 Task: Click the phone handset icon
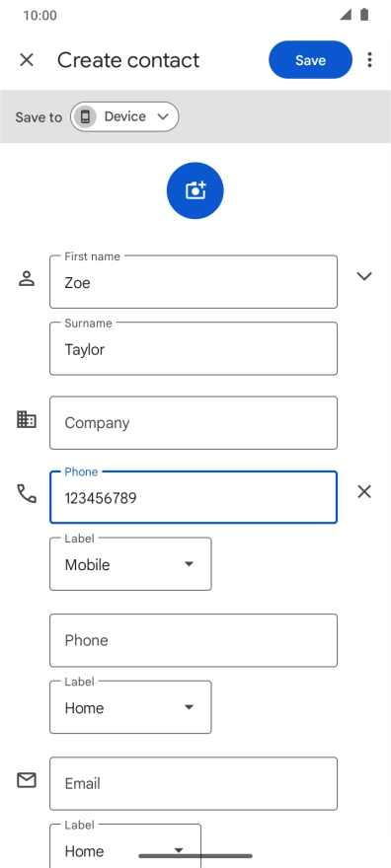tap(27, 493)
